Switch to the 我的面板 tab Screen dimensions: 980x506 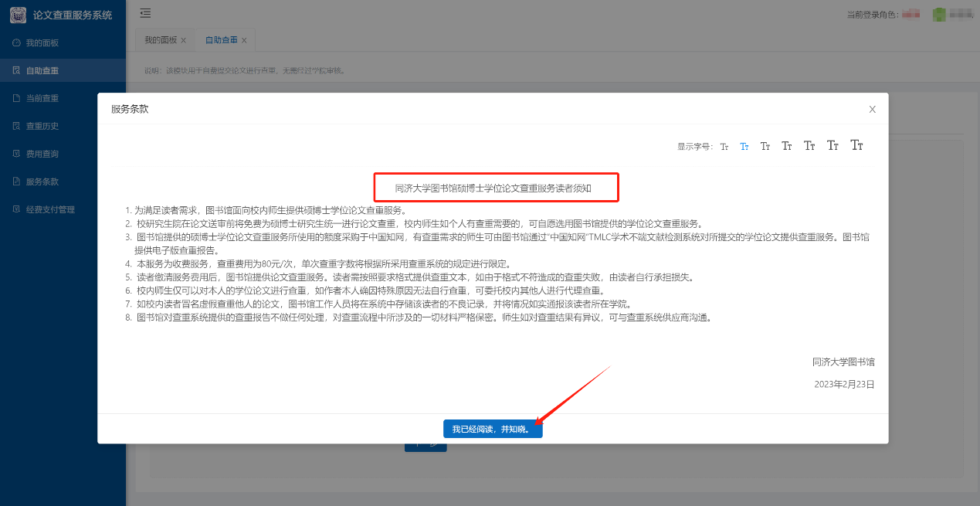point(161,40)
